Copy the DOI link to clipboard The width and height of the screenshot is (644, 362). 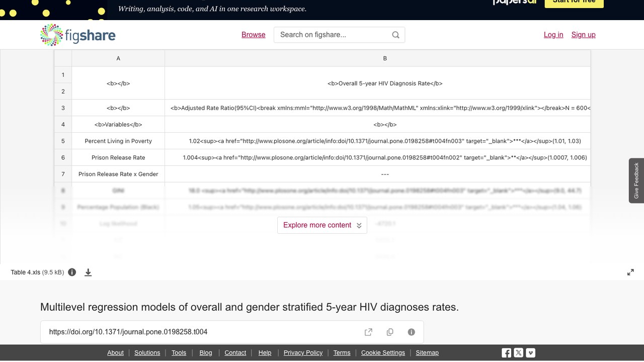tap(390, 332)
